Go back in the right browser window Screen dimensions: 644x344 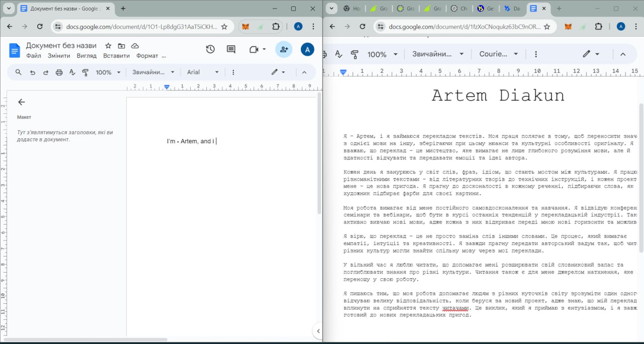tap(332, 27)
